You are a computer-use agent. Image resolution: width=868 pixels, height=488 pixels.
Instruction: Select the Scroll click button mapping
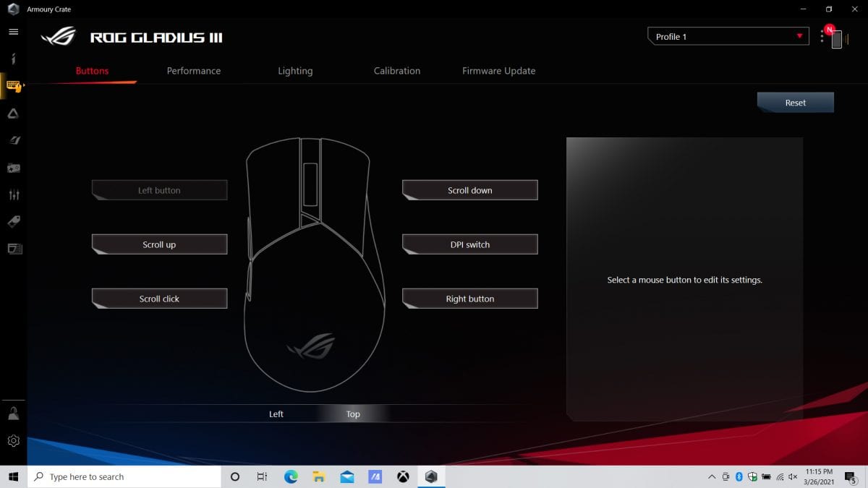159,299
